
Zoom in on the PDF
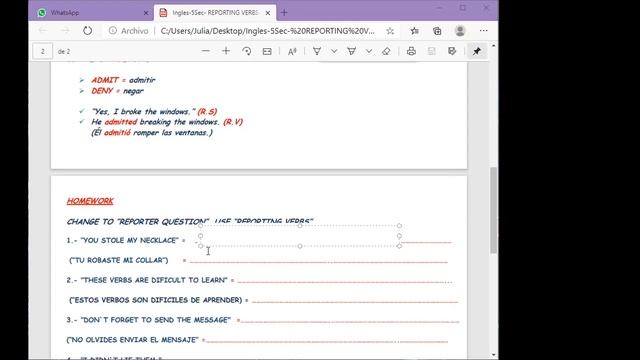pos(226,51)
